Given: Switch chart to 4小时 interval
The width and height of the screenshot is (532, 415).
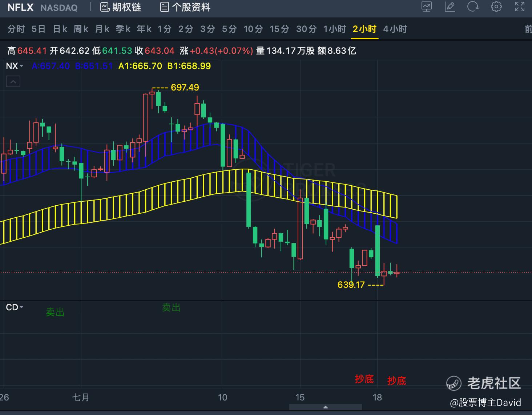Looking at the screenshot, I should (395, 29).
